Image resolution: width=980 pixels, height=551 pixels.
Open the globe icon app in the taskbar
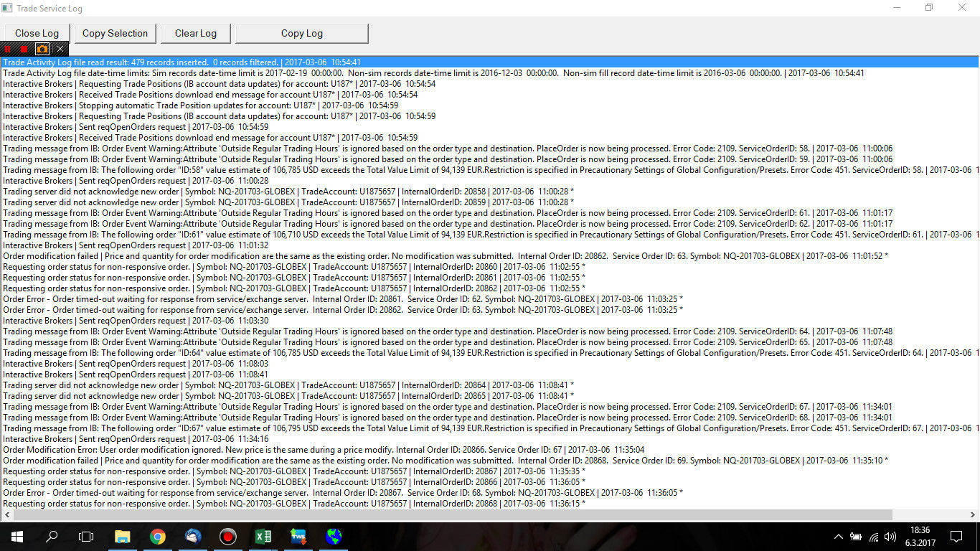pyautogui.click(x=334, y=537)
